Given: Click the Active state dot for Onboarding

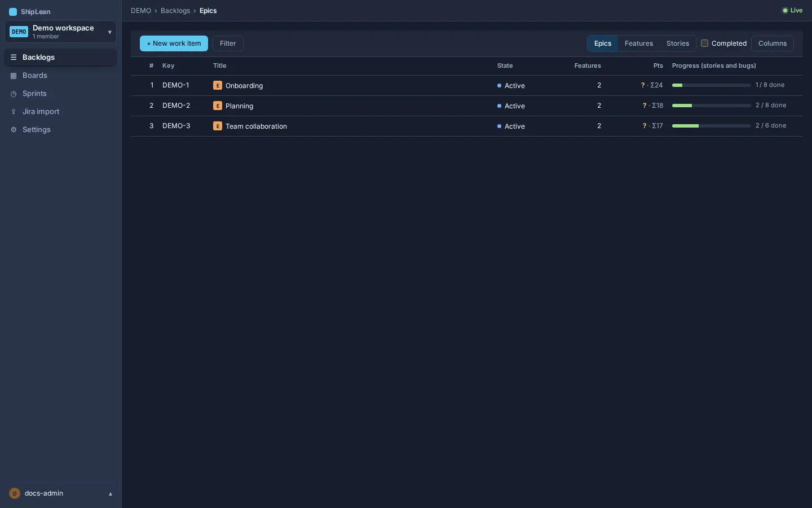Looking at the screenshot, I should point(500,86).
